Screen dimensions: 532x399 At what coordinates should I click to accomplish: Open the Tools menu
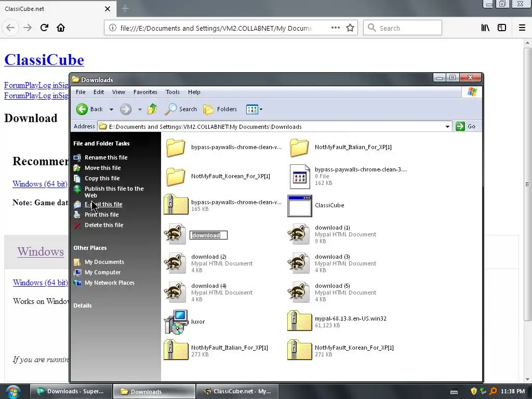(172, 92)
